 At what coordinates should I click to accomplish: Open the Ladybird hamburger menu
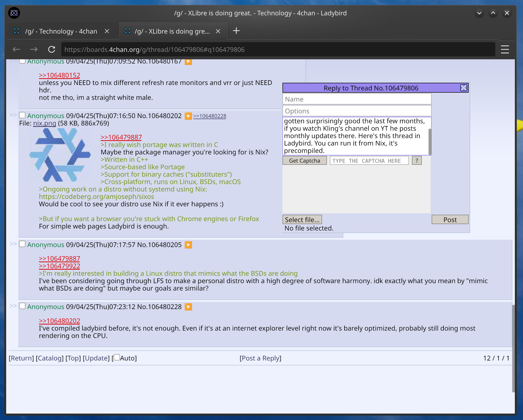click(505, 49)
